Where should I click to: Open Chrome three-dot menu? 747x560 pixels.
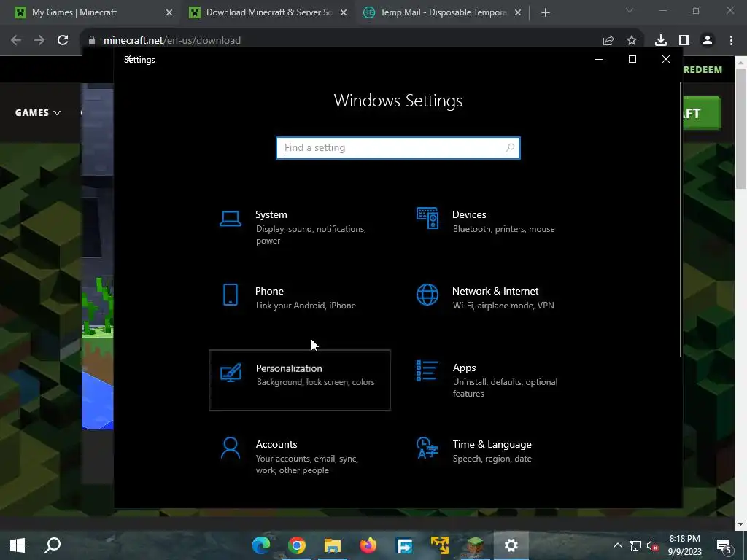[x=731, y=41]
